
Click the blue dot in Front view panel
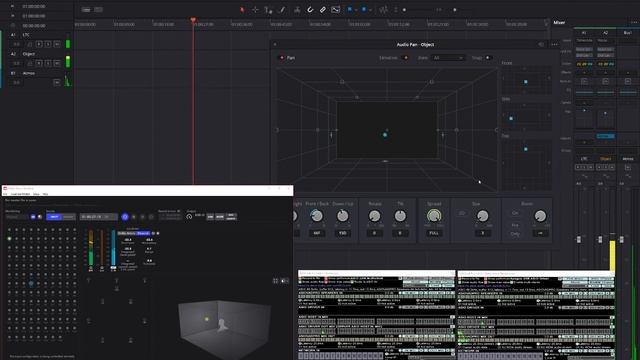(526, 82)
